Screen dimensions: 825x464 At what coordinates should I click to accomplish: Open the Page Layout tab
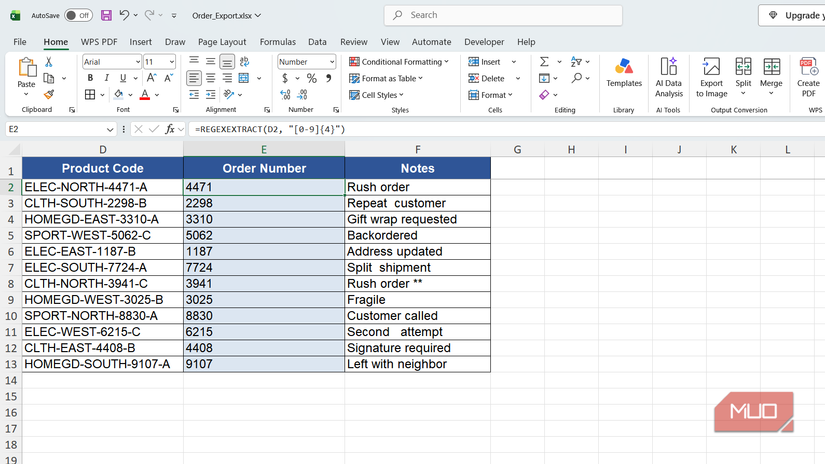(x=222, y=42)
